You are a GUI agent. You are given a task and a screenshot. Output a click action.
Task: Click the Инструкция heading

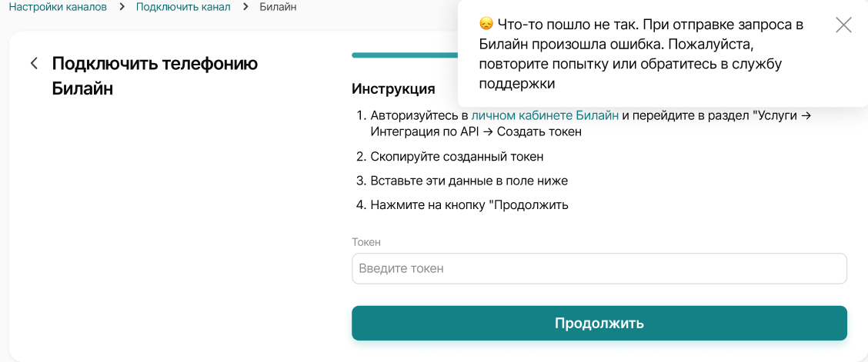pyautogui.click(x=393, y=88)
